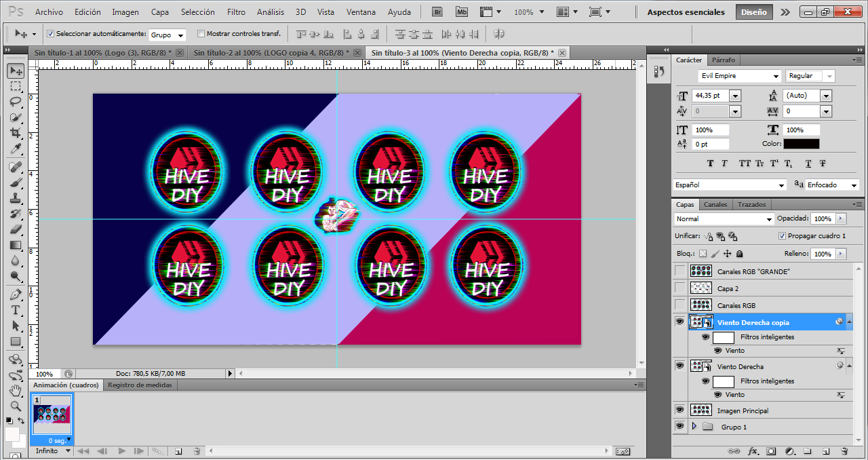Screen dimensions: 868x460
Task: Select the Path Selection tool
Action: [16, 326]
